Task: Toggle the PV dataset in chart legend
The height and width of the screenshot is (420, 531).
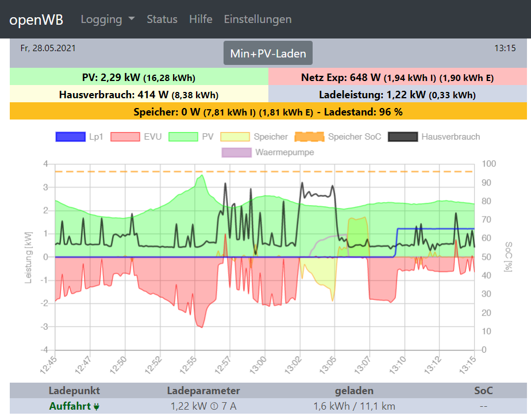Action: point(207,137)
